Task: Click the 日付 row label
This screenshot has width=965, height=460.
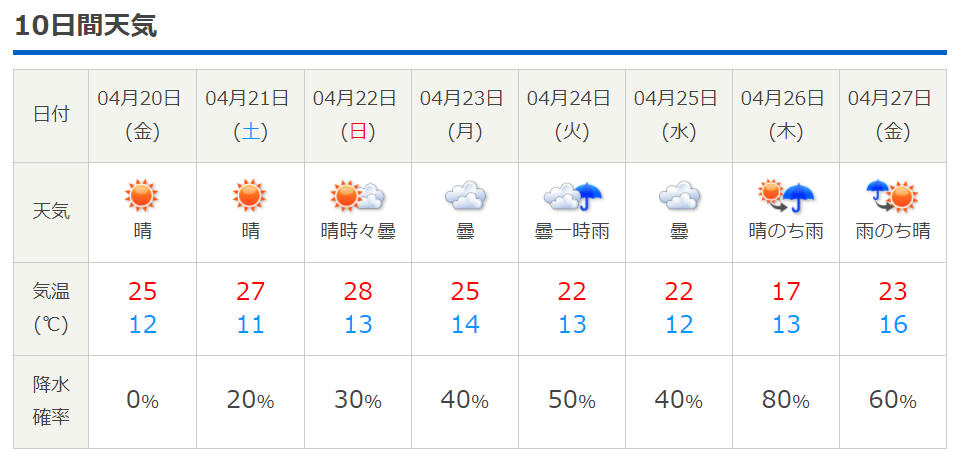Action: coord(51,116)
